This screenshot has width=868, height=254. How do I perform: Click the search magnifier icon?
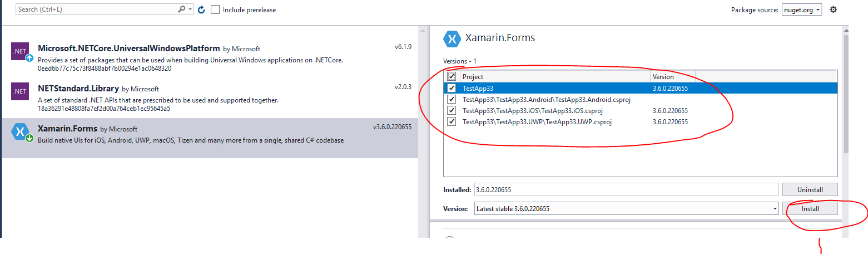(182, 9)
